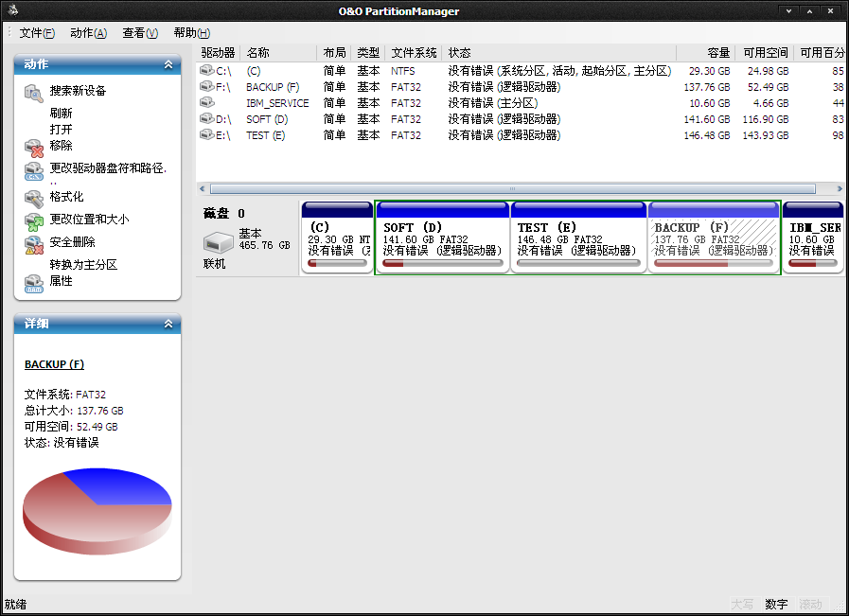849x616 pixels.
Task: Click the drive icon for D:\ row
Action: [206, 118]
